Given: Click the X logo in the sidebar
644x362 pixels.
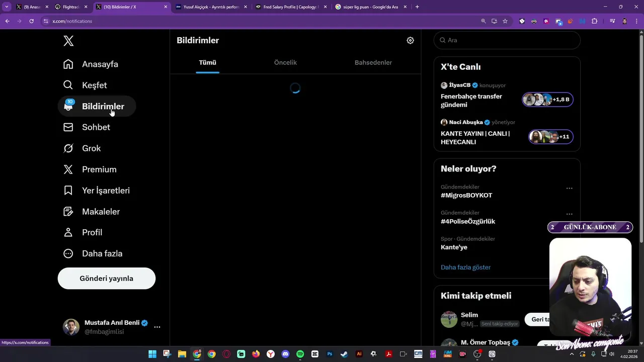Looking at the screenshot, I should click(68, 41).
